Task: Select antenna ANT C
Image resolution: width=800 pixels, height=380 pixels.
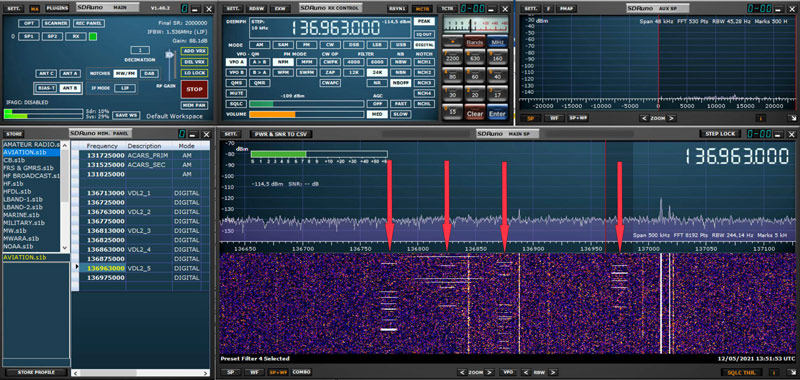Action: pyautogui.click(x=46, y=73)
